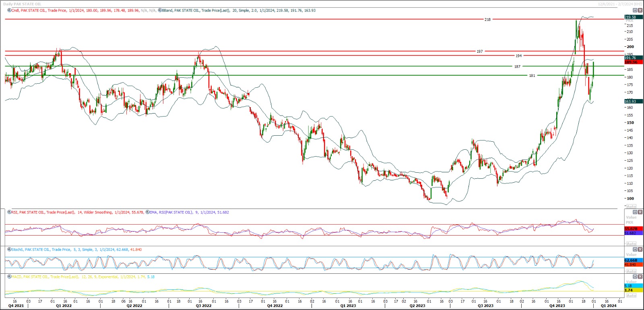This screenshot has height=310, width=644.
Task: Close the MACD indicator pane
Action: 640,277
